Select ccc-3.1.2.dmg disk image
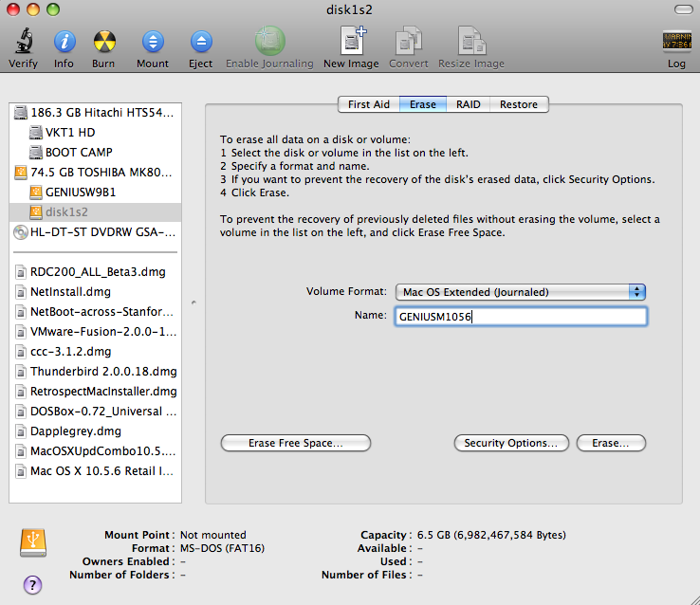The image size is (700, 605). 95,352
